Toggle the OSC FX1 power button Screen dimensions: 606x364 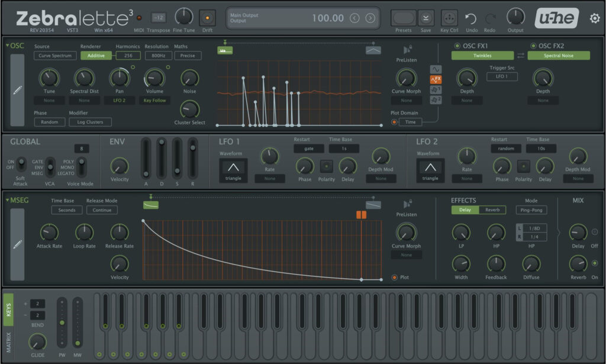(x=457, y=46)
